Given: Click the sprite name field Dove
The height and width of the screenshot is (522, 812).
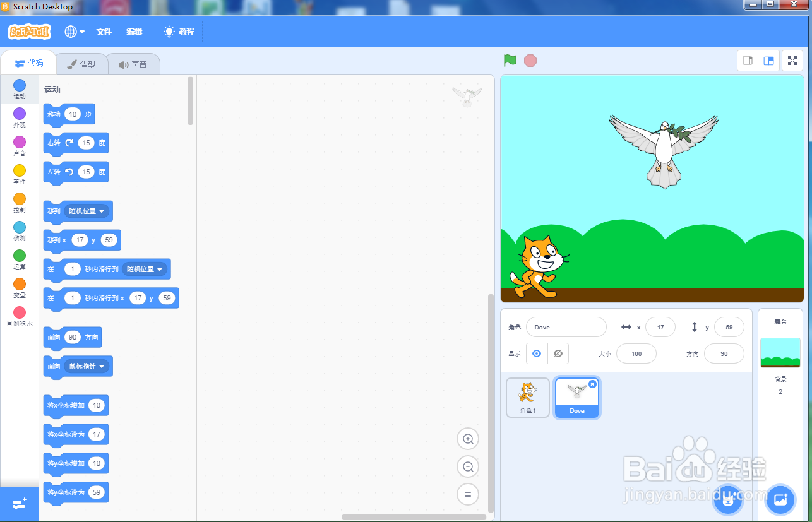Looking at the screenshot, I should (566, 327).
